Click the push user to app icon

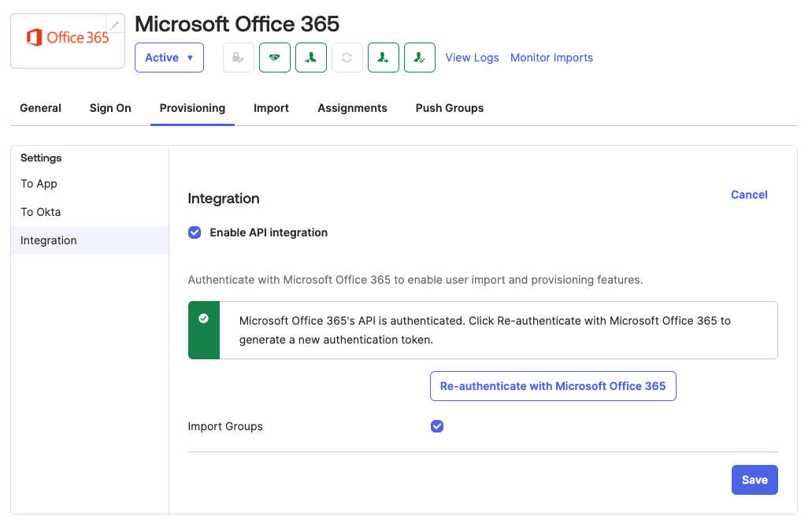click(x=383, y=57)
